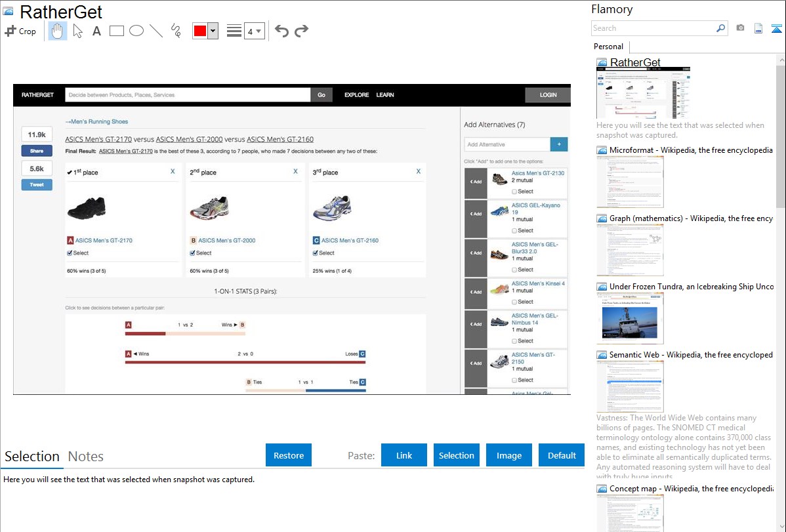The width and height of the screenshot is (786, 532).
Task: Open the Microformat Wikipedia snapshot thumbnail
Action: [x=630, y=182]
